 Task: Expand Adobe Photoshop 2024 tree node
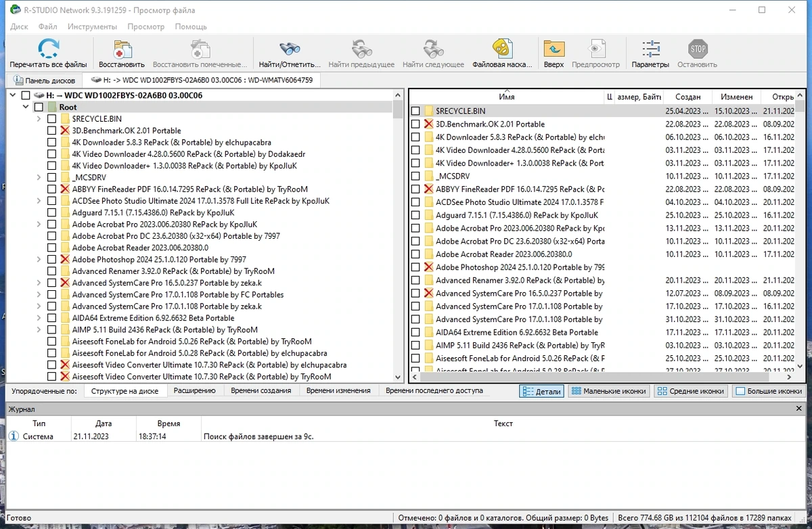click(x=39, y=260)
